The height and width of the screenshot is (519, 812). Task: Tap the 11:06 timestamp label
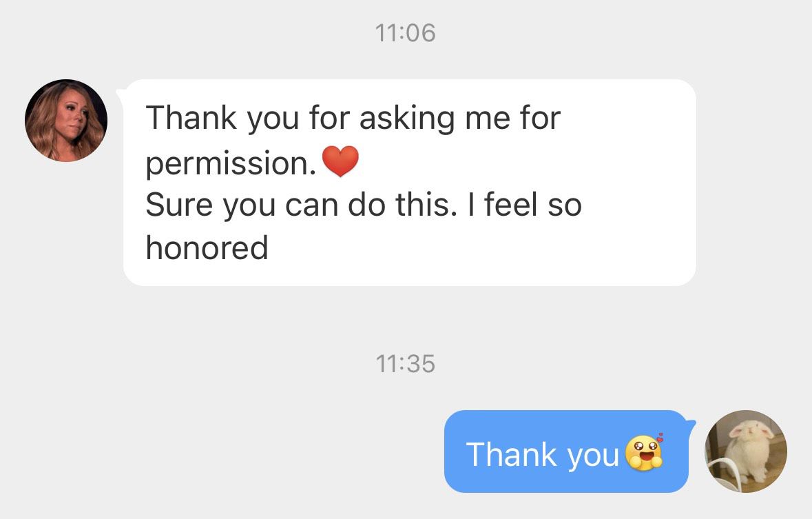pyautogui.click(x=405, y=32)
